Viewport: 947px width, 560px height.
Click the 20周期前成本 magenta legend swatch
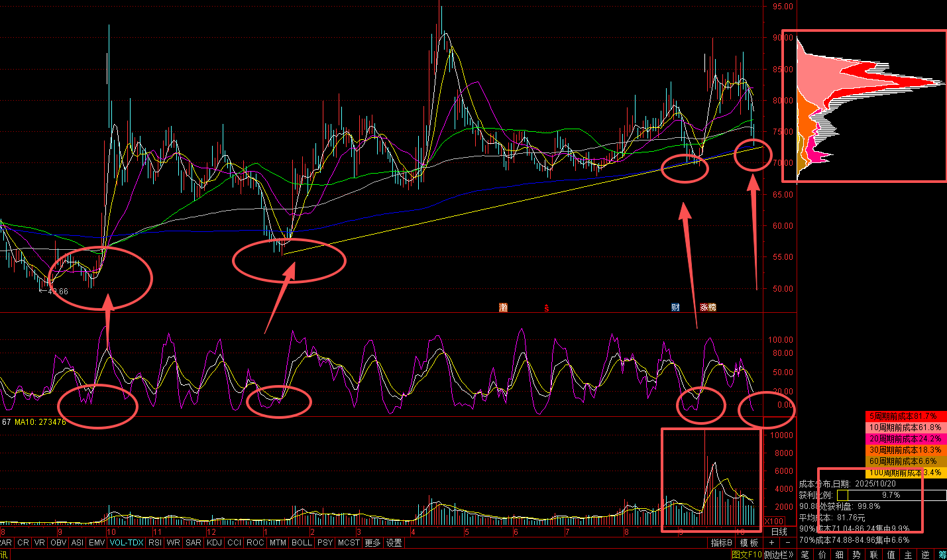(x=905, y=439)
